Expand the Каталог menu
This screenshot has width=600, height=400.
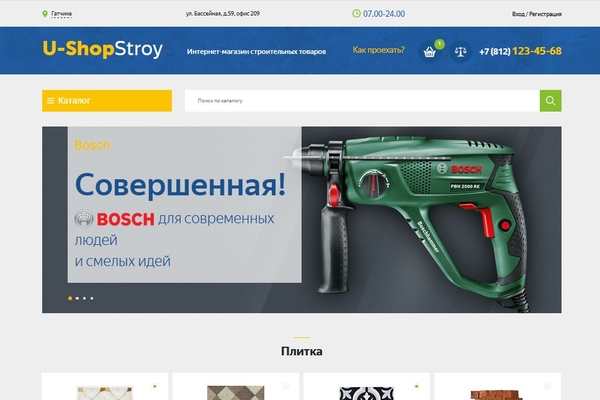[x=107, y=101]
